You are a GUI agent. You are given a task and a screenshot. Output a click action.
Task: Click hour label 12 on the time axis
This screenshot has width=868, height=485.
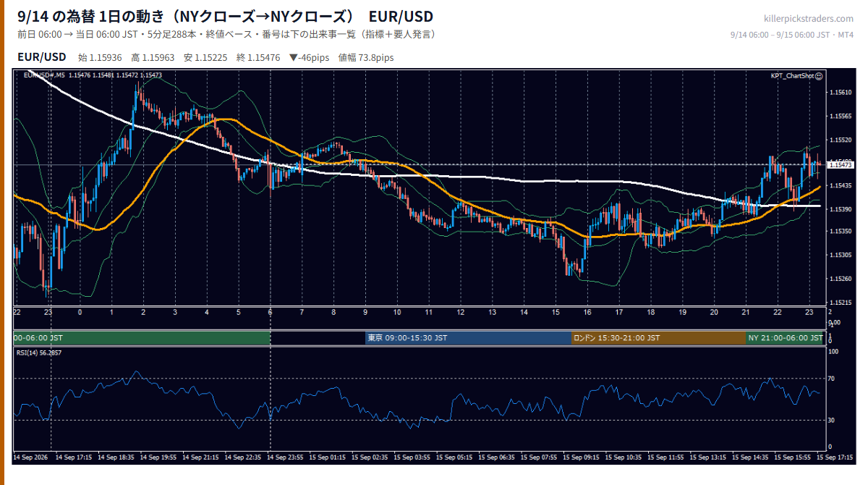click(460, 312)
